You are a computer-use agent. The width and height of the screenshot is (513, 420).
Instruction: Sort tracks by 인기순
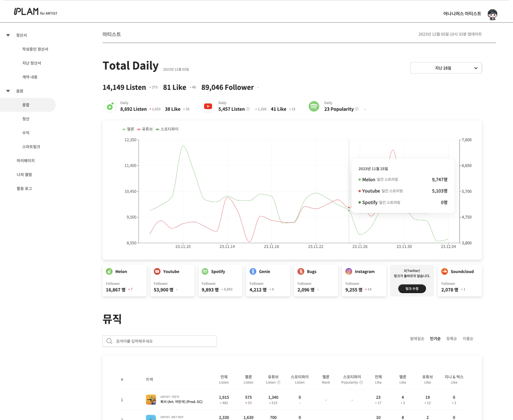(x=435, y=339)
